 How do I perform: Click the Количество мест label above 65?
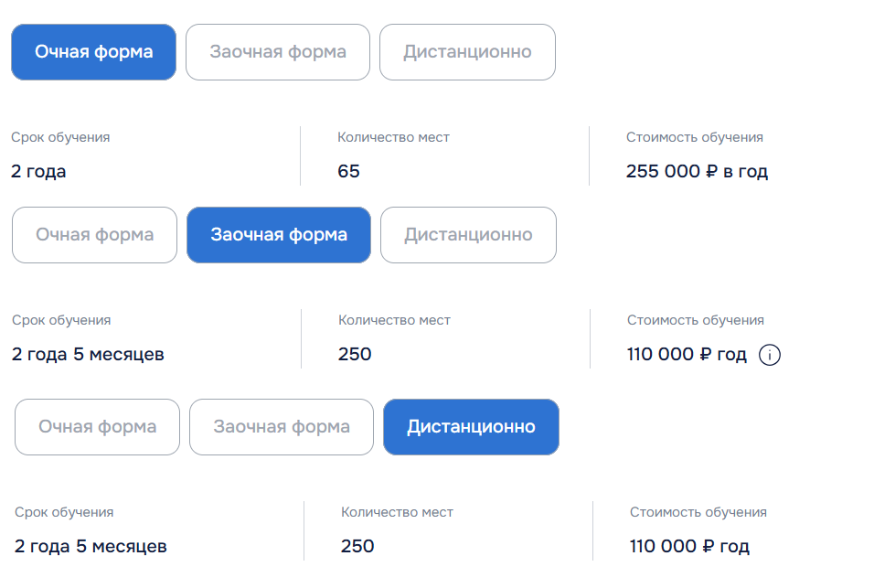(393, 137)
